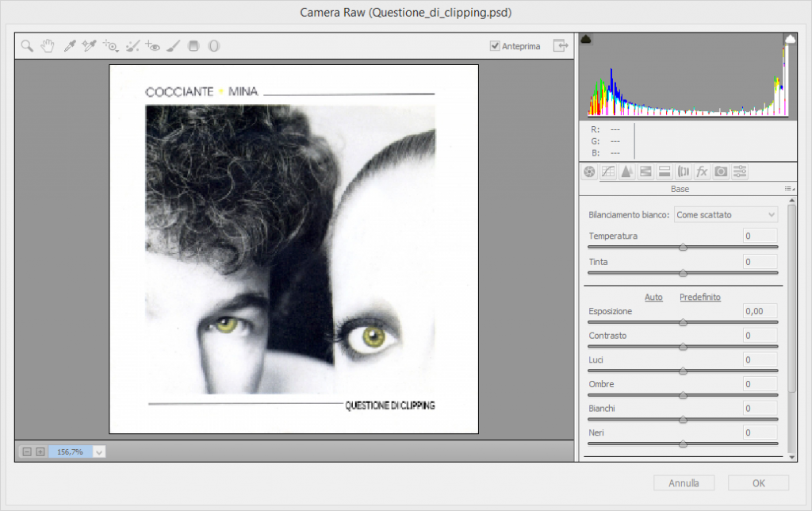Click the 156,7% zoom level field
812x511 pixels.
[71, 452]
